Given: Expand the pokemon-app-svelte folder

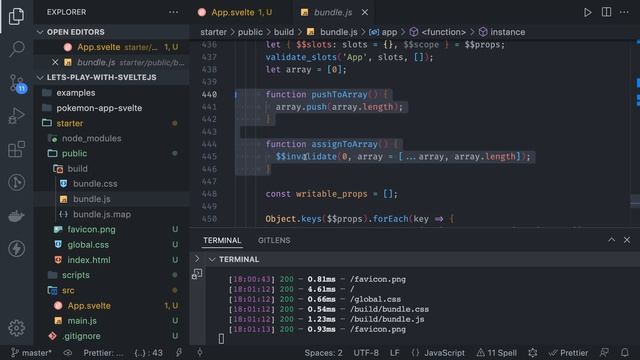Looking at the screenshot, I should point(99,108).
